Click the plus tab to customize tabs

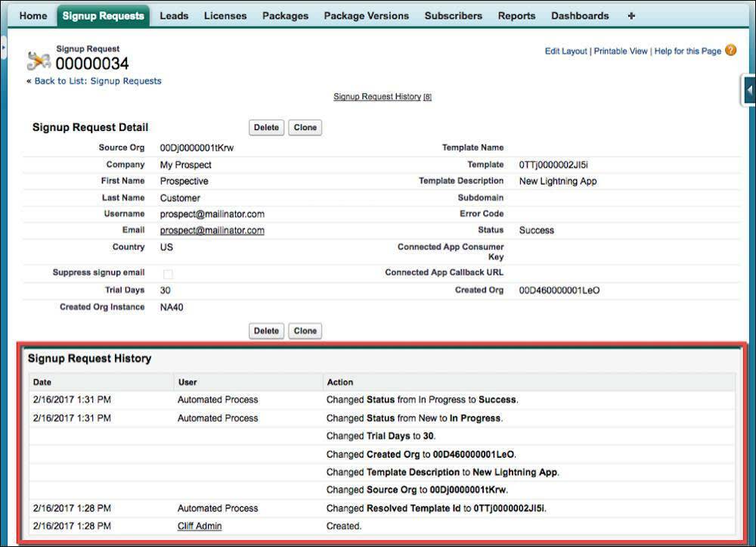[631, 15]
